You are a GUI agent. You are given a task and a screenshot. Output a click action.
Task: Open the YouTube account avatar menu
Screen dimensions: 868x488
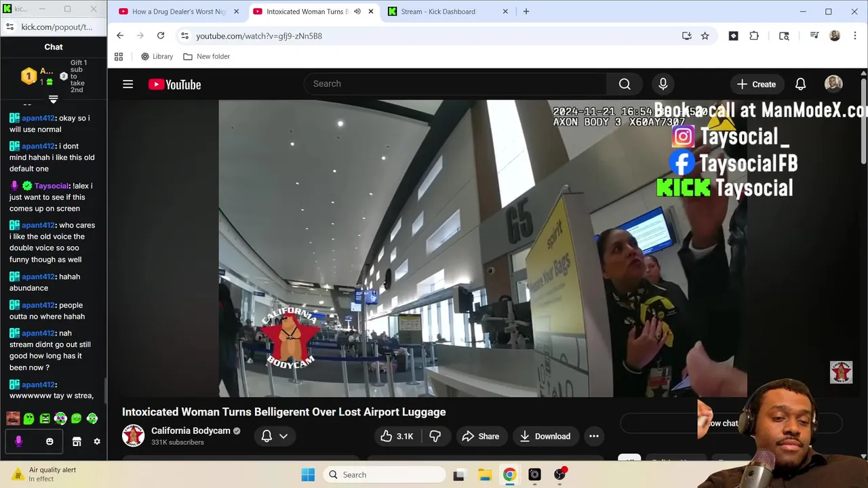pos(833,84)
